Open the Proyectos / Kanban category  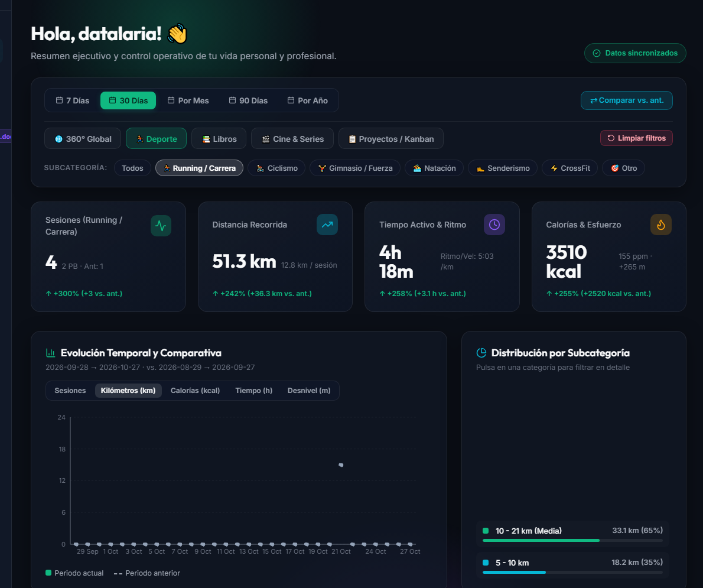[391, 139]
